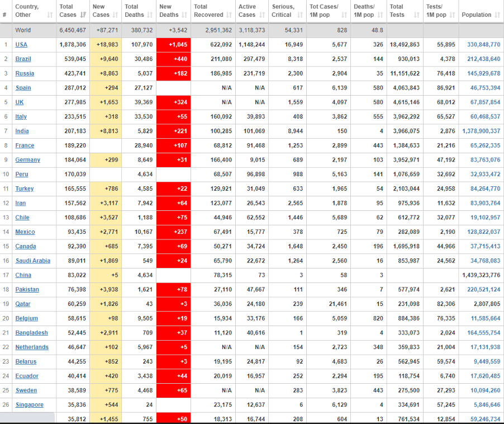Viewport: 504px width, 424px height.
Task: Sort by New Deaths via arrow icon
Action: pyautogui.click(x=184, y=15)
